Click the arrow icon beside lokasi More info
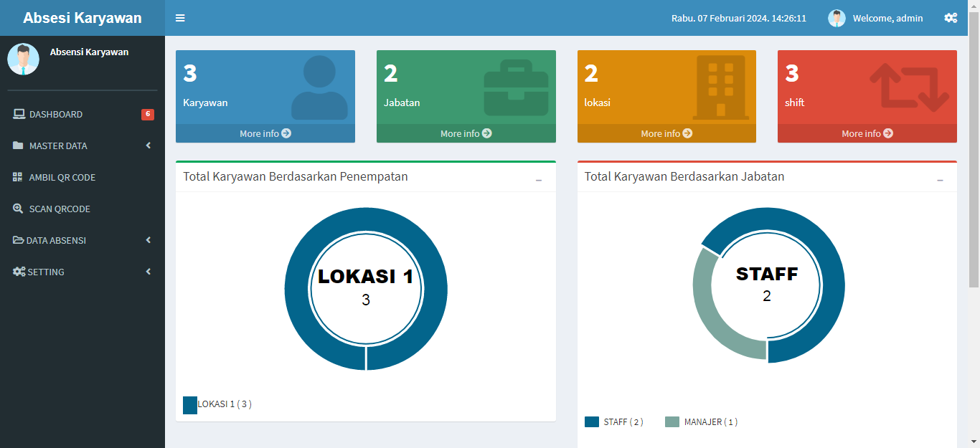The width and height of the screenshot is (980, 448). pos(687,133)
